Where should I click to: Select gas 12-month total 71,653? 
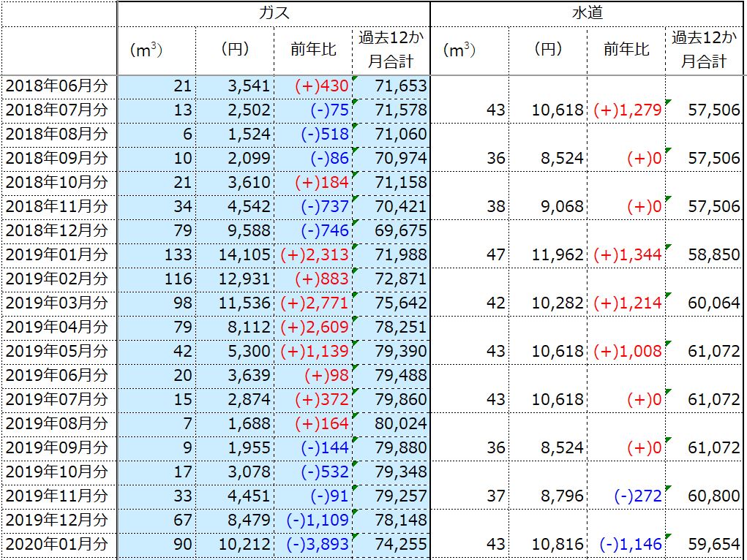pos(391,87)
